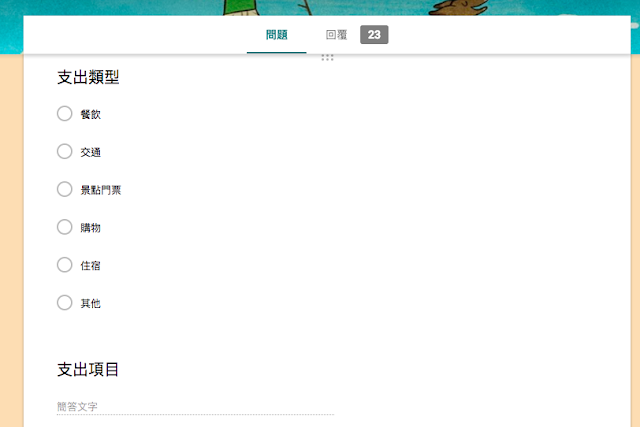Click the 住宿 option label
The width and height of the screenshot is (640, 427).
pyautogui.click(x=90, y=266)
